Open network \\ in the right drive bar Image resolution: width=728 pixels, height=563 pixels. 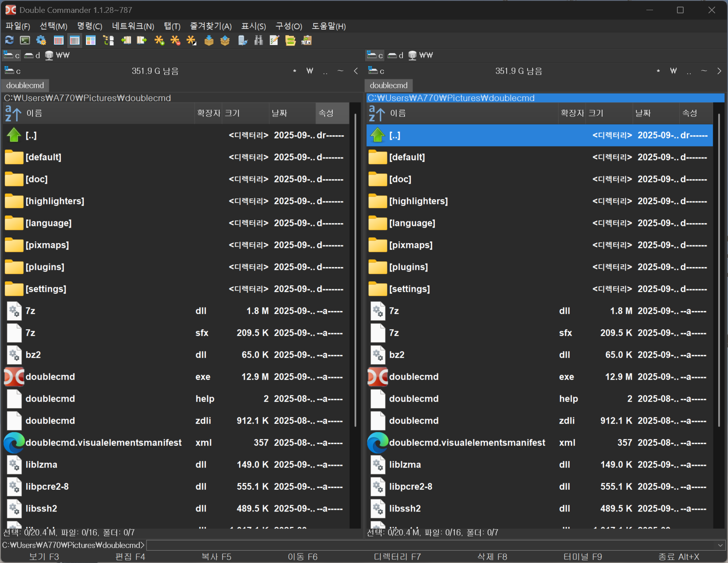421,55
